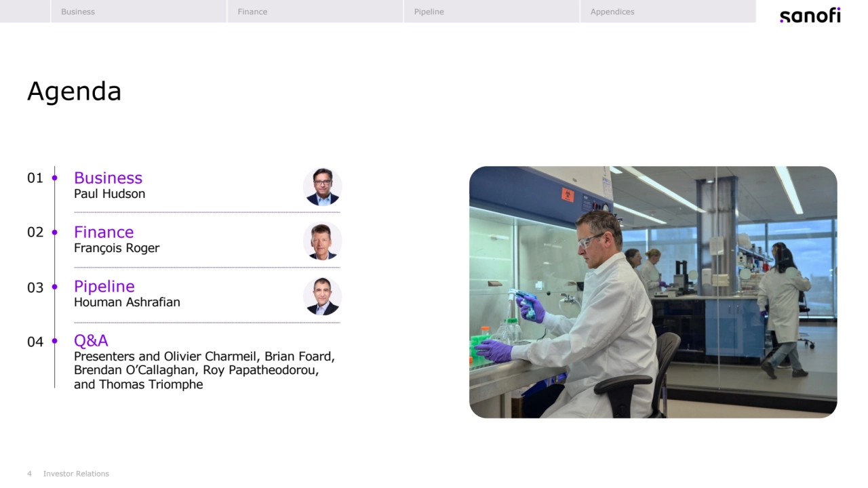Open the Finance navigation tab
The height and width of the screenshot is (488, 868).
coord(315,12)
